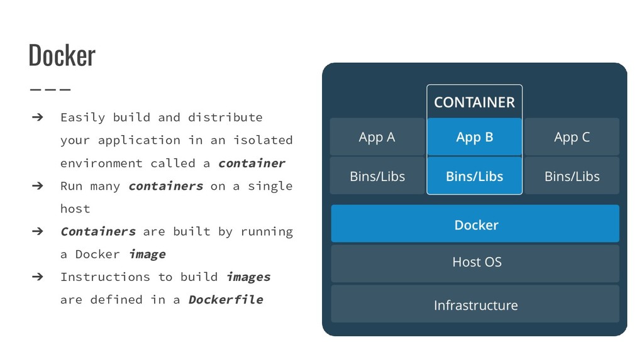Image resolution: width=644 pixels, height=362 pixels.
Task: Click the blue Docker layer bar
Action: pos(475,224)
